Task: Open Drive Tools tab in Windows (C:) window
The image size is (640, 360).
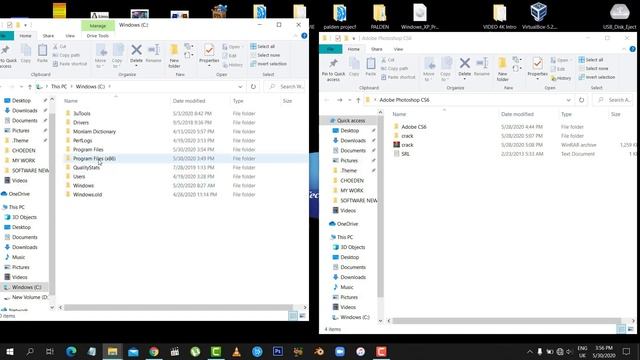Action: (x=98, y=36)
